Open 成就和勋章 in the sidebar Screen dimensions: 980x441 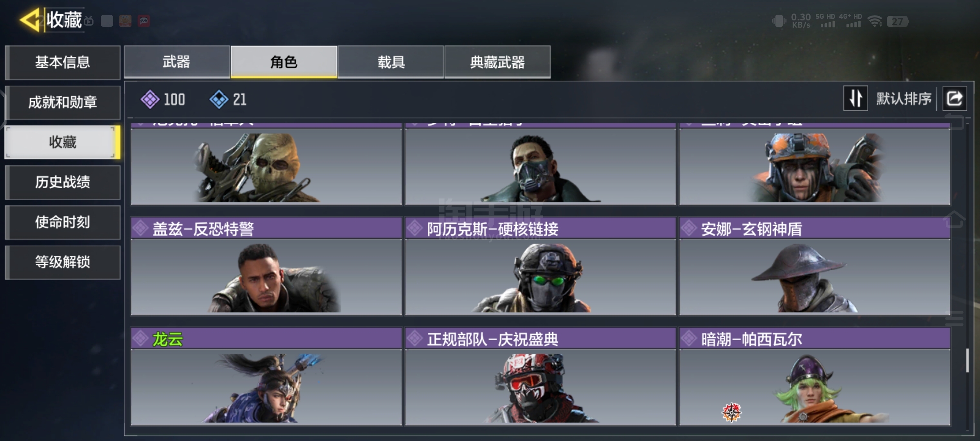click(62, 102)
